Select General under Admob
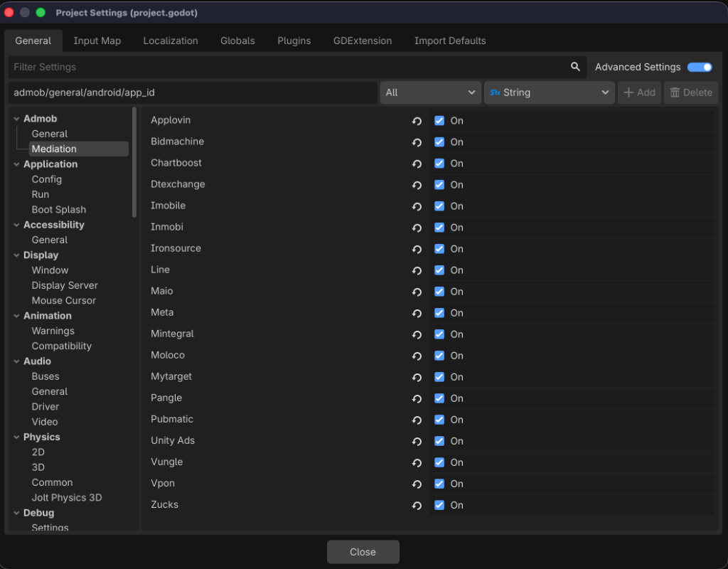 point(50,134)
